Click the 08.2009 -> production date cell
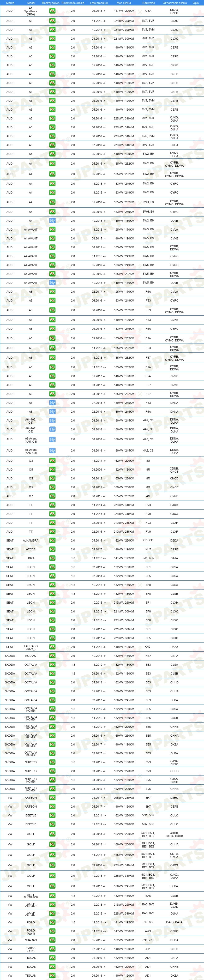The height and width of the screenshot is (980, 204). click(x=99, y=470)
